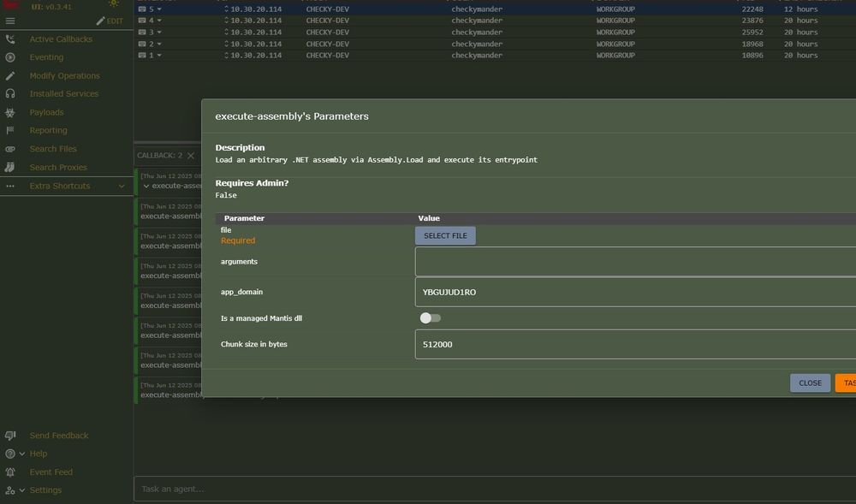Click PID cell 22248
Viewport: 856px width, 504px height.
[752, 9]
